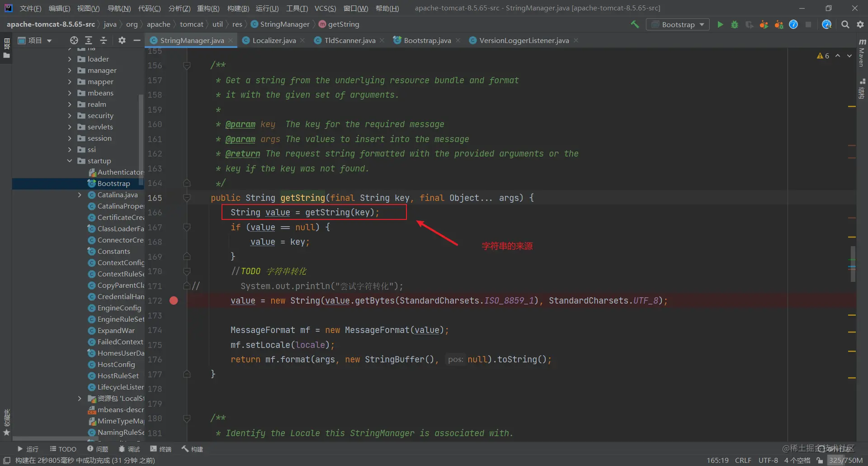This screenshot has height=466, width=868.
Task: Click the editor vertical scrollbar thumb
Action: 853,264
